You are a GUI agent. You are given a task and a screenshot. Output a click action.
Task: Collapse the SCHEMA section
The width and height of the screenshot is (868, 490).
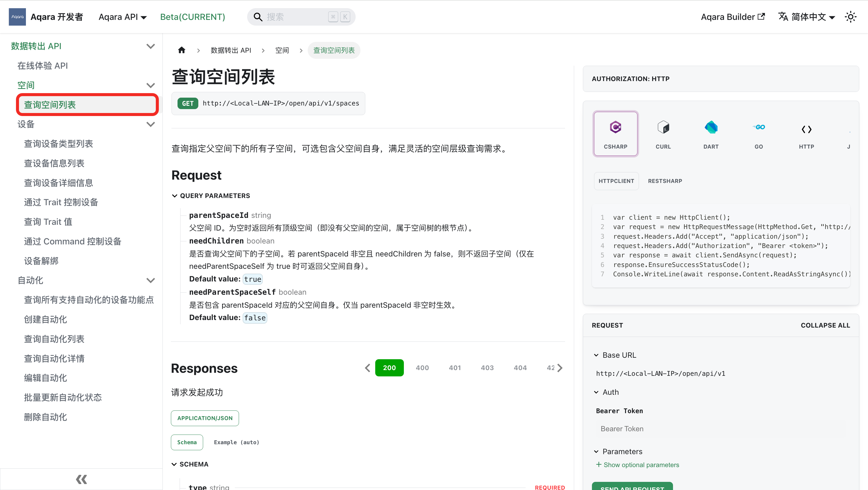(x=190, y=464)
